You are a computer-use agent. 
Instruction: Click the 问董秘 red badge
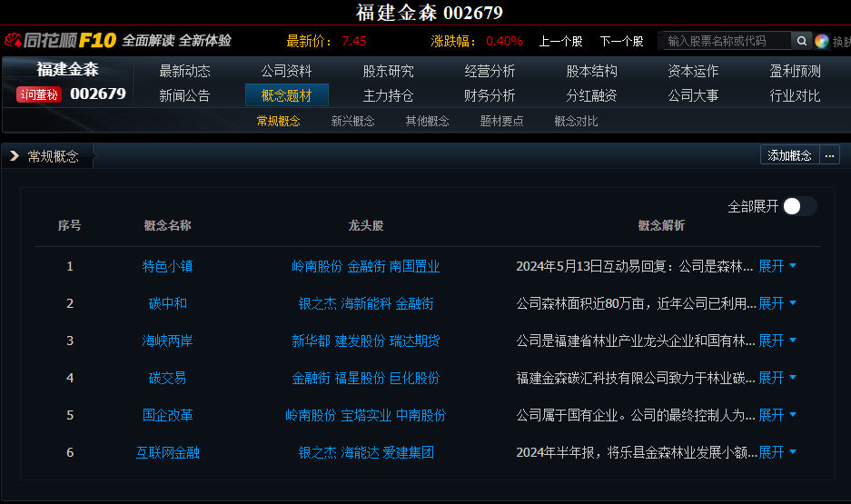[39, 94]
